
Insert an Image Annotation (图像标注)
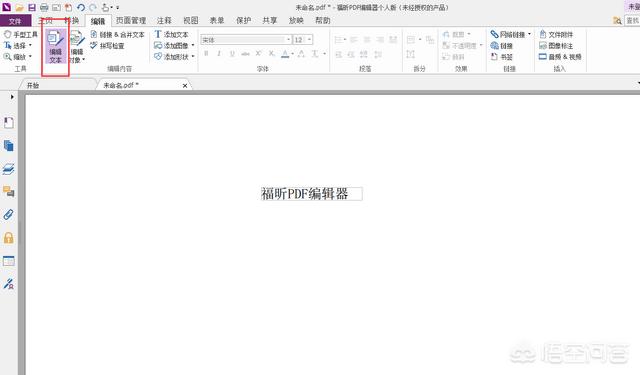(x=556, y=46)
